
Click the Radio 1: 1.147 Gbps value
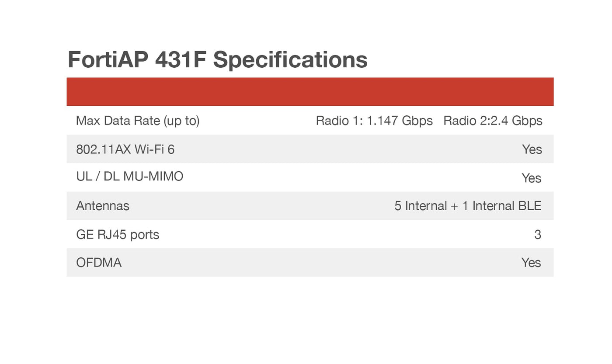374,121
